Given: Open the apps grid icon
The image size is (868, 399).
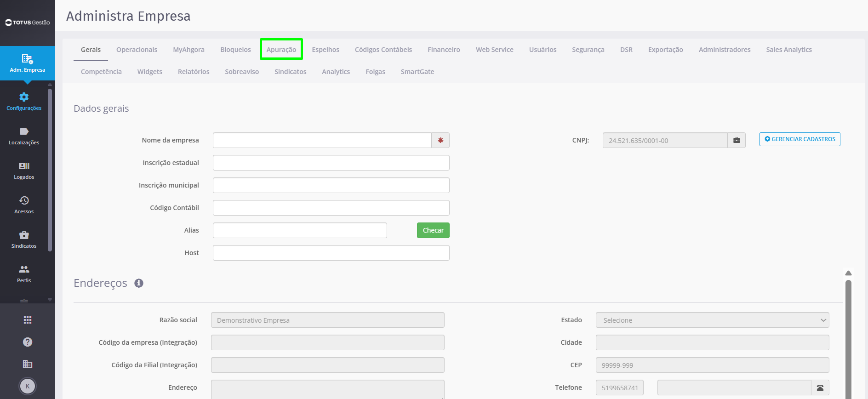Looking at the screenshot, I should (28, 320).
